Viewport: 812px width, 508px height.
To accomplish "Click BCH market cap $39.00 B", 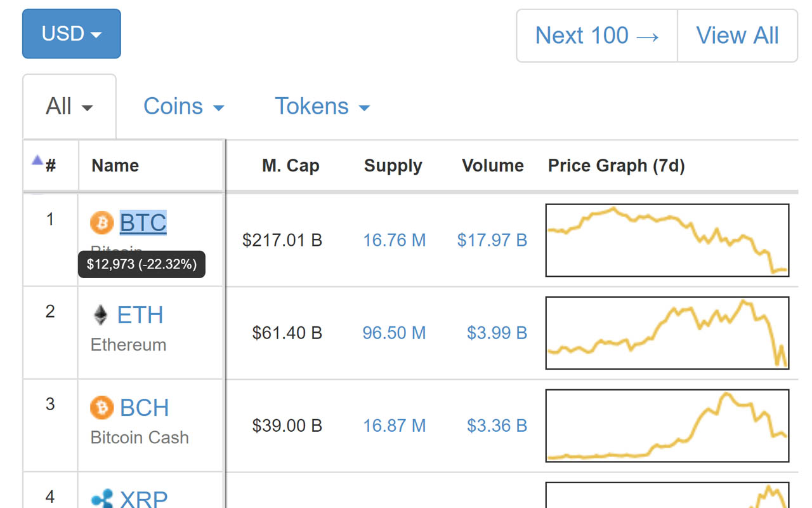I will (x=287, y=425).
